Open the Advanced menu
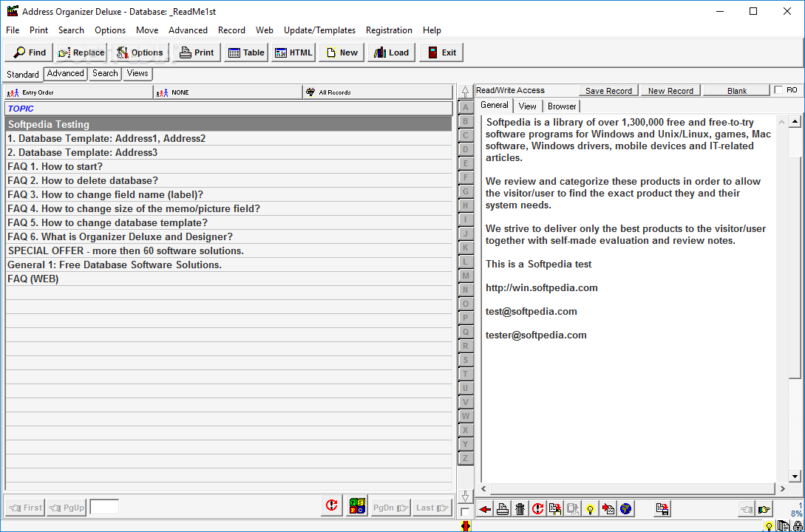 188,30
